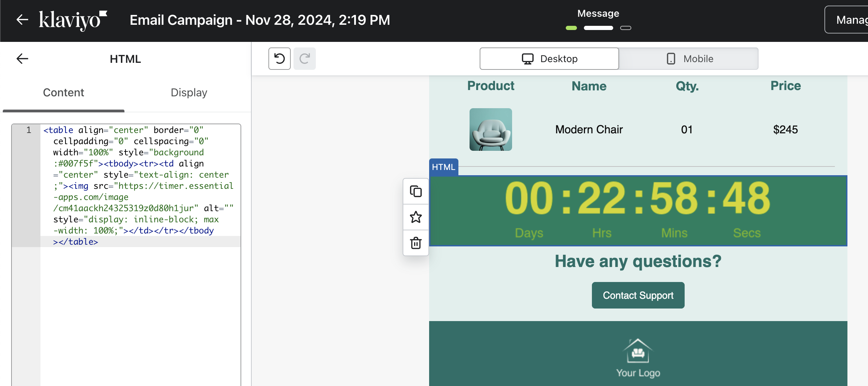Open the Display tab
Image resolution: width=868 pixels, height=386 pixels.
tap(189, 92)
